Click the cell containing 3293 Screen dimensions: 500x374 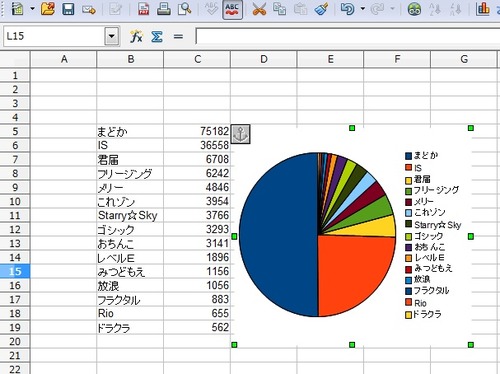pyautogui.click(x=197, y=229)
